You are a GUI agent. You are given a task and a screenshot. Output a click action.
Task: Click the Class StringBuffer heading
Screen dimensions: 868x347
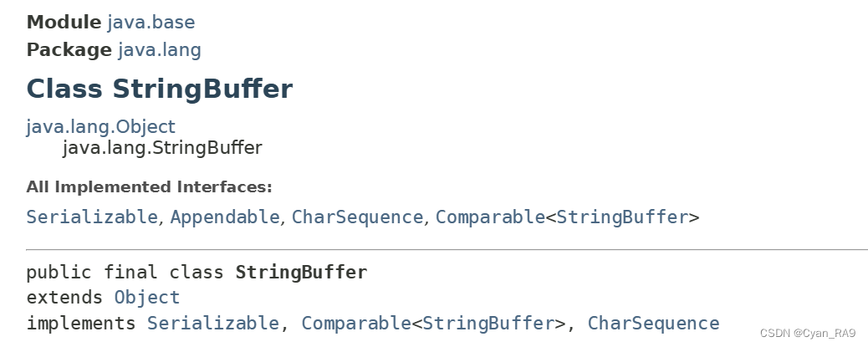click(160, 89)
